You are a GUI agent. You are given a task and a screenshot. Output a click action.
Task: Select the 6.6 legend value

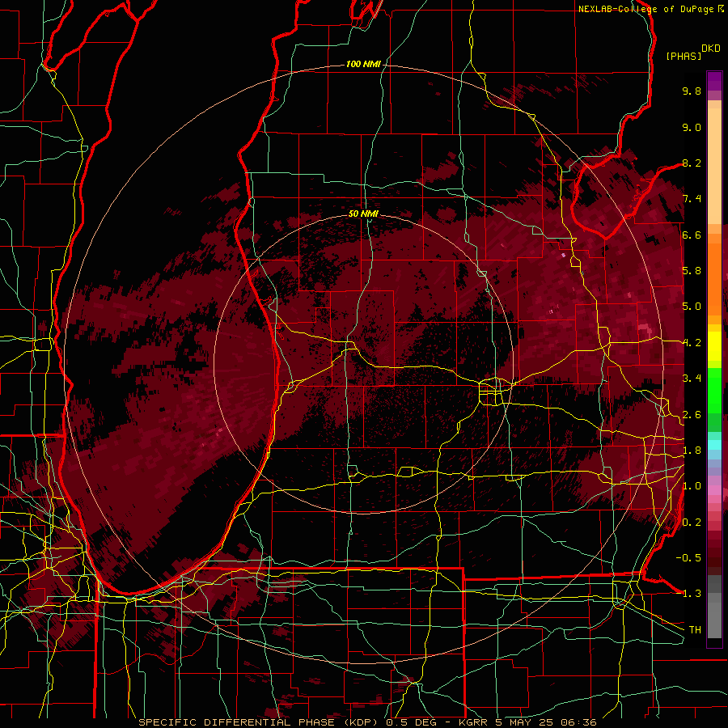[692, 235]
